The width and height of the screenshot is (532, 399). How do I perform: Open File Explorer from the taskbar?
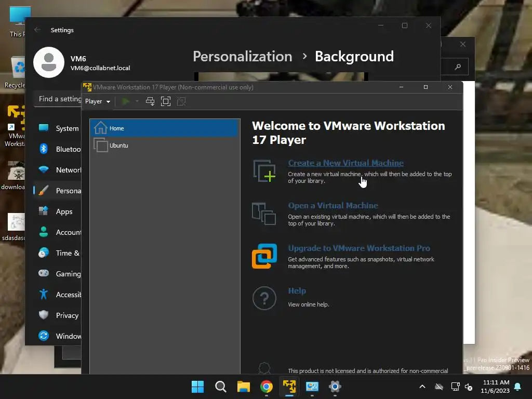244,387
